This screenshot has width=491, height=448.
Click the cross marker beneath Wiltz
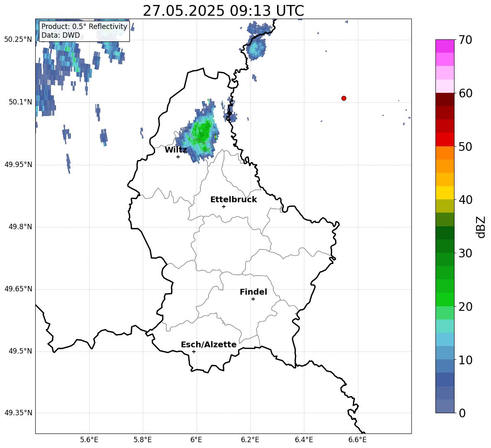pyautogui.click(x=178, y=157)
